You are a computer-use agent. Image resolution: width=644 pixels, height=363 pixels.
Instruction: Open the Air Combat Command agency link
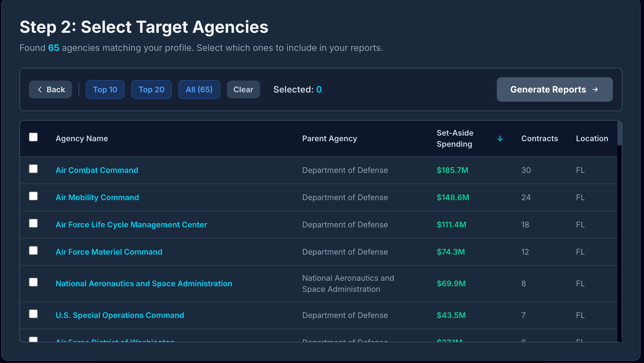[x=97, y=170]
